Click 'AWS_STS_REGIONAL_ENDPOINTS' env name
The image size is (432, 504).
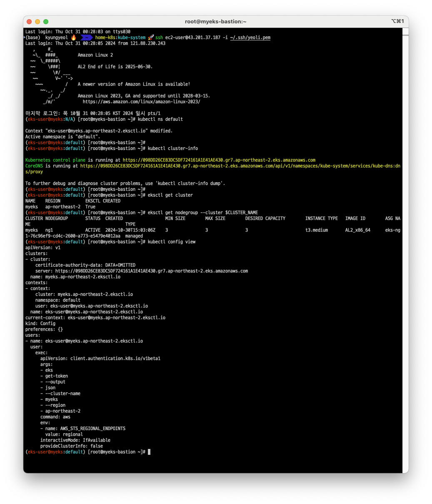(x=93, y=429)
